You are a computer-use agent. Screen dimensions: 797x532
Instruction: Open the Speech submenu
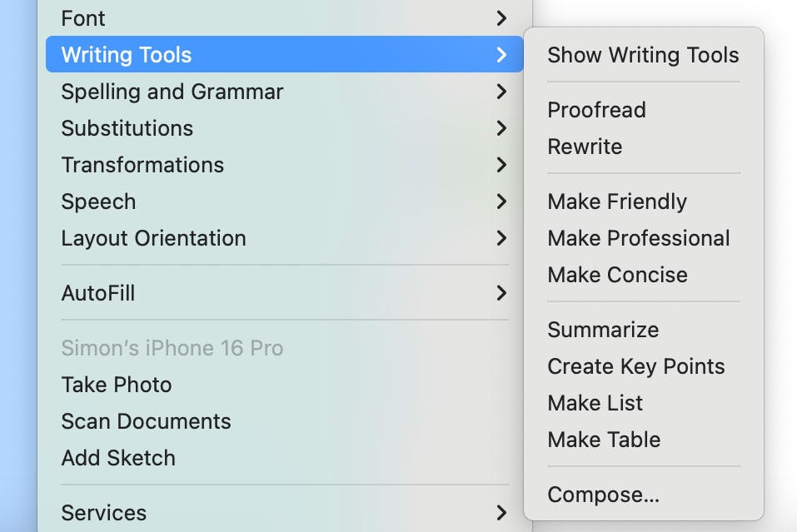pos(285,201)
